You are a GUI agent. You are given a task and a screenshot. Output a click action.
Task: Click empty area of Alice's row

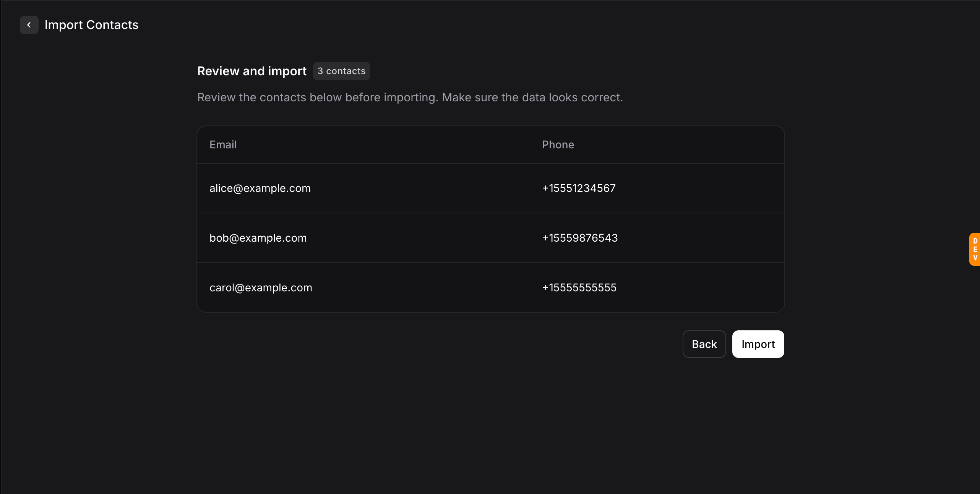(420, 188)
